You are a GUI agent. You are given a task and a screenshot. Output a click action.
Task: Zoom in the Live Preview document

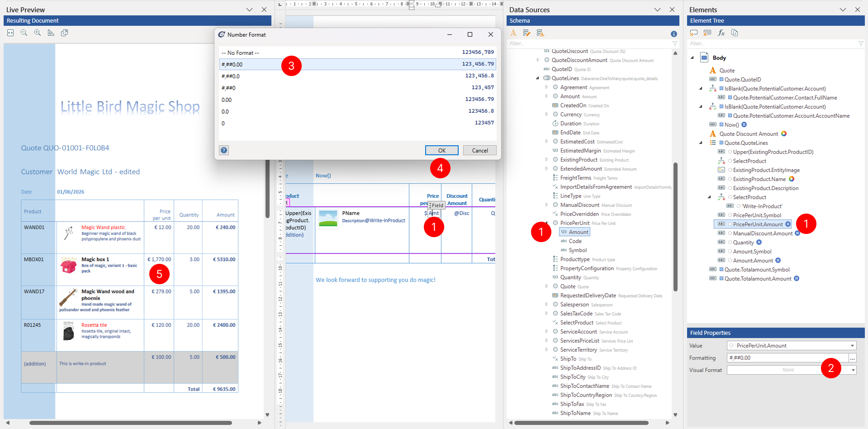coord(38,33)
